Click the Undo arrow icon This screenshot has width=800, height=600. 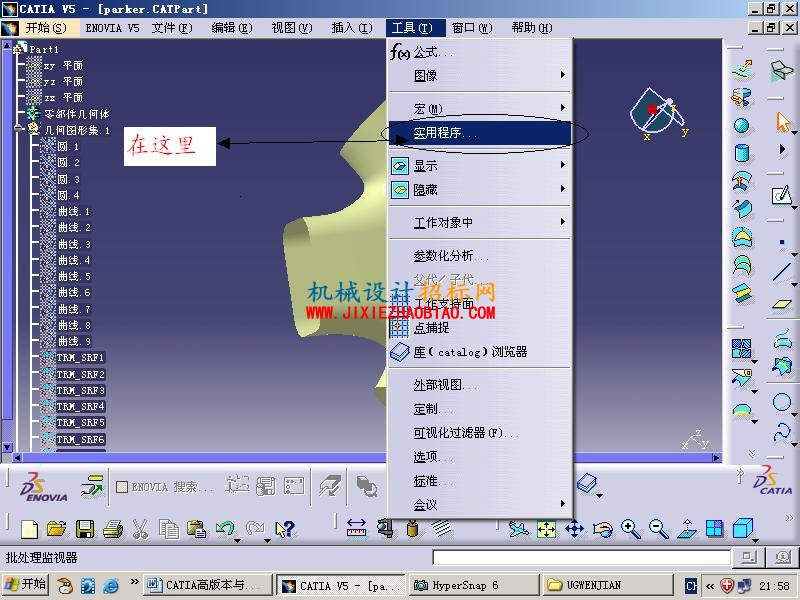224,528
